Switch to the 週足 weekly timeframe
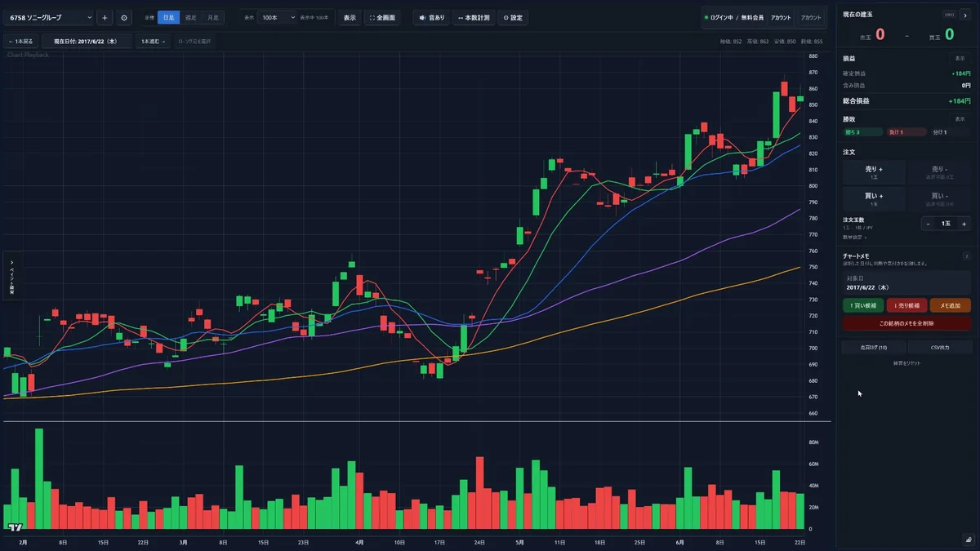This screenshot has width=980, height=551. pyautogui.click(x=191, y=17)
